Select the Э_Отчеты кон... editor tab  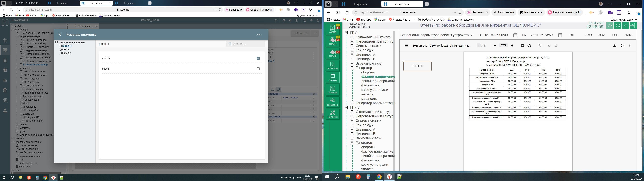click(x=84, y=26)
